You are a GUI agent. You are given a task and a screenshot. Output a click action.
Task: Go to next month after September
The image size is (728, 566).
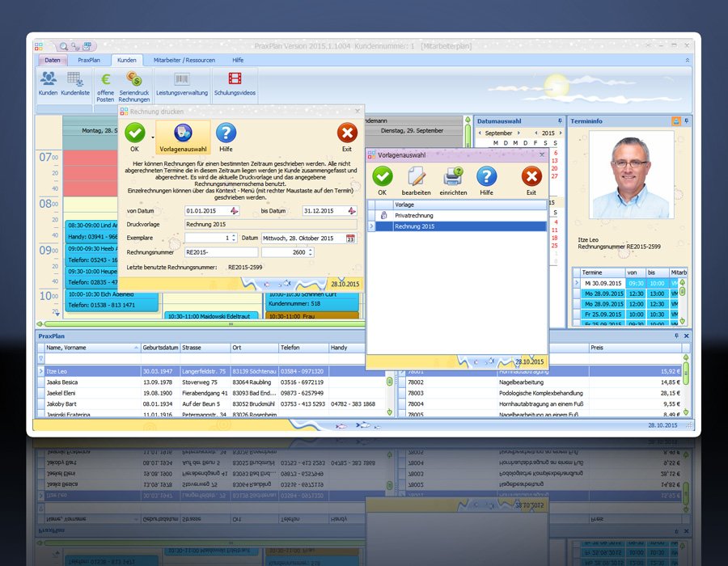pyautogui.click(x=518, y=133)
